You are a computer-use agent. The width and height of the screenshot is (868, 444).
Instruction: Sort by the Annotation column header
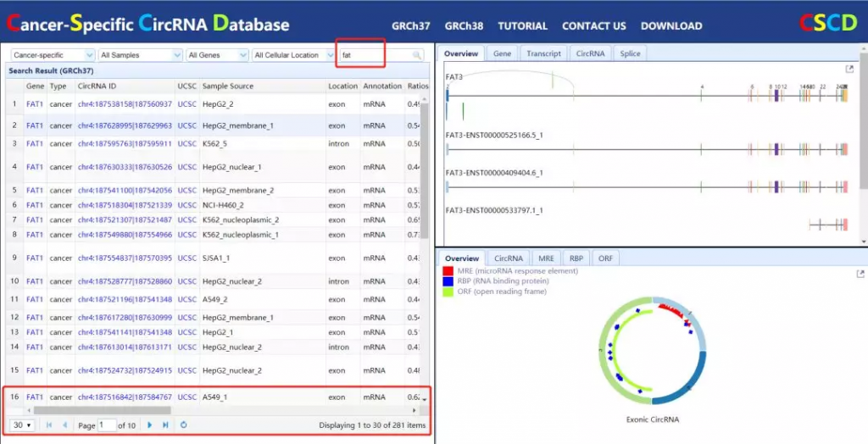tap(382, 86)
